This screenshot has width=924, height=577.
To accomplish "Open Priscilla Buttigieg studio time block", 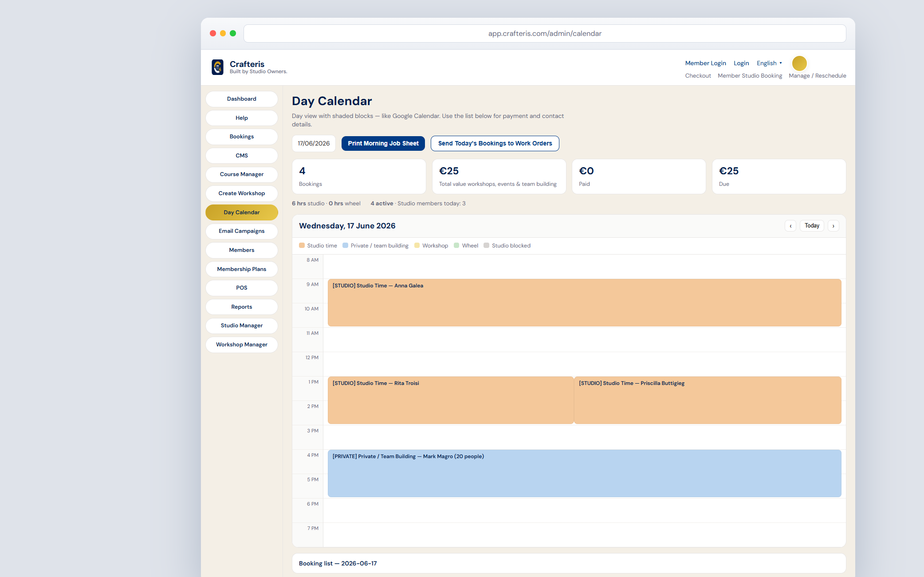I will [708, 400].
